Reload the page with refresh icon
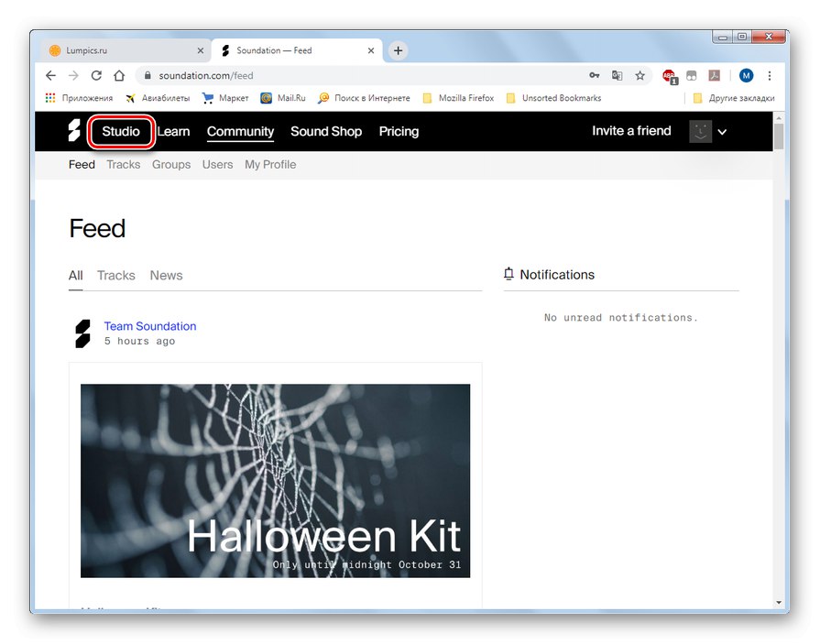The image size is (820, 644). [96, 76]
